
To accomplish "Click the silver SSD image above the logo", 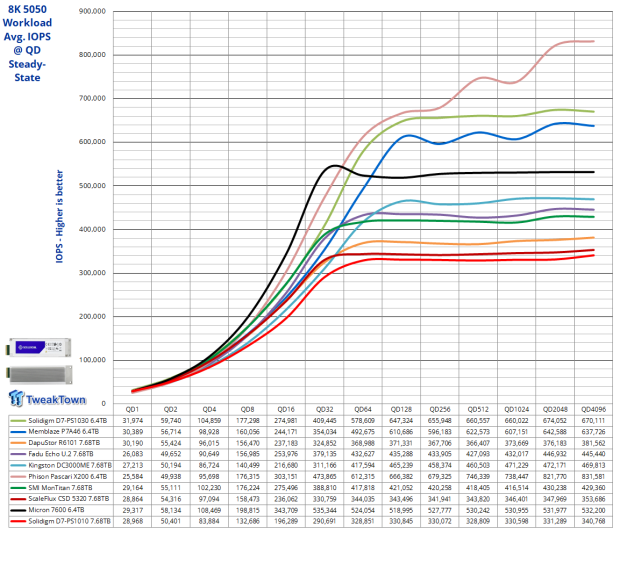I will [41, 371].
